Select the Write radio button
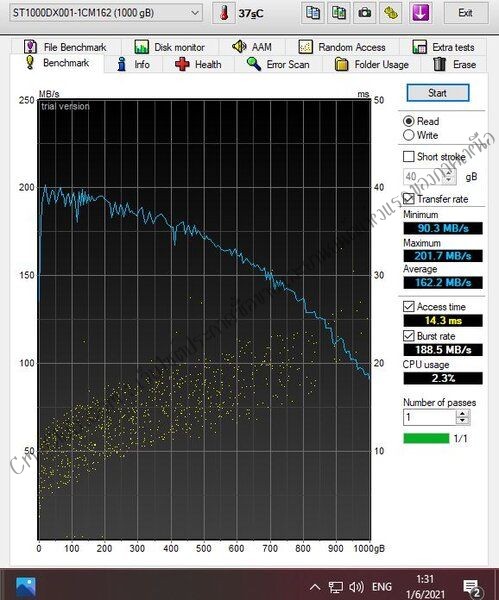 click(x=409, y=135)
